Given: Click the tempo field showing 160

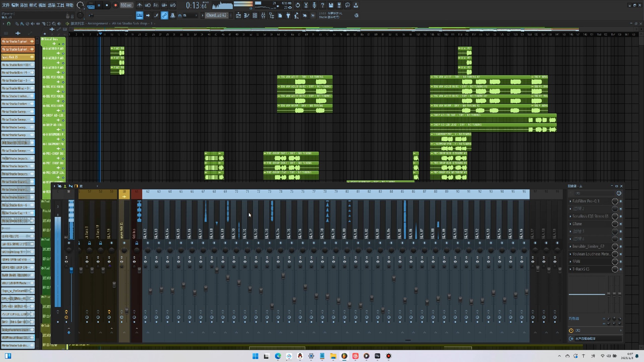Looking at the screenshot, I should (126, 5).
